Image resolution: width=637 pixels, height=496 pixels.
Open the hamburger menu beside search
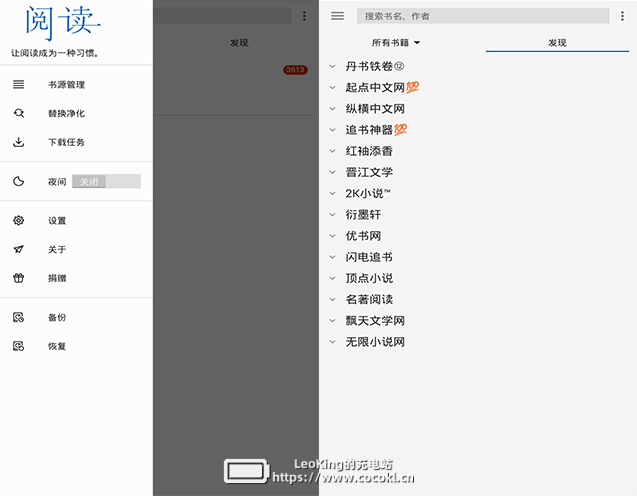[337, 16]
